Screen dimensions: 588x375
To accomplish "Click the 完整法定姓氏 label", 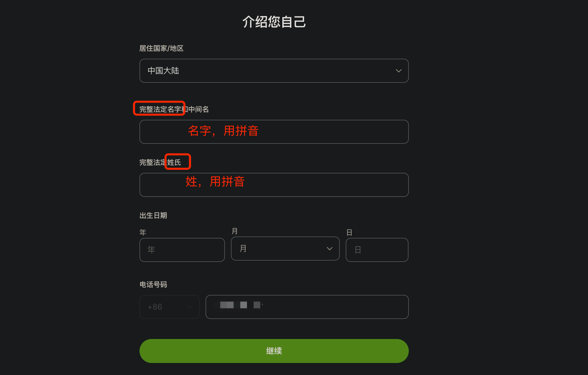I will click(160, 162).
